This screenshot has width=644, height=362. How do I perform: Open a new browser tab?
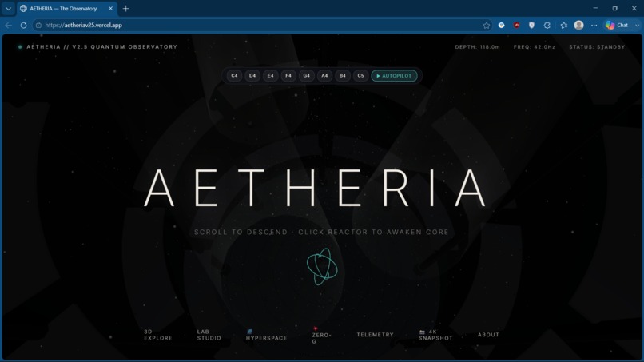pos(125,8)
